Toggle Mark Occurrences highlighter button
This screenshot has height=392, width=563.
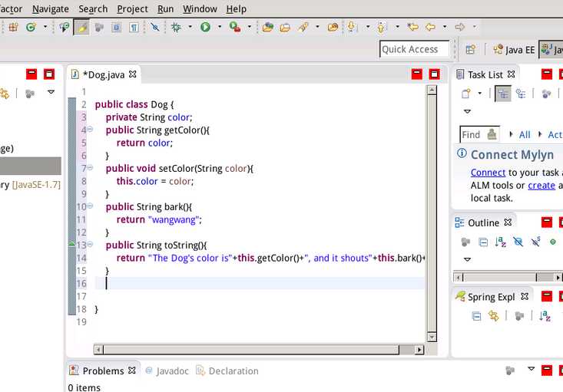point(81,28)
